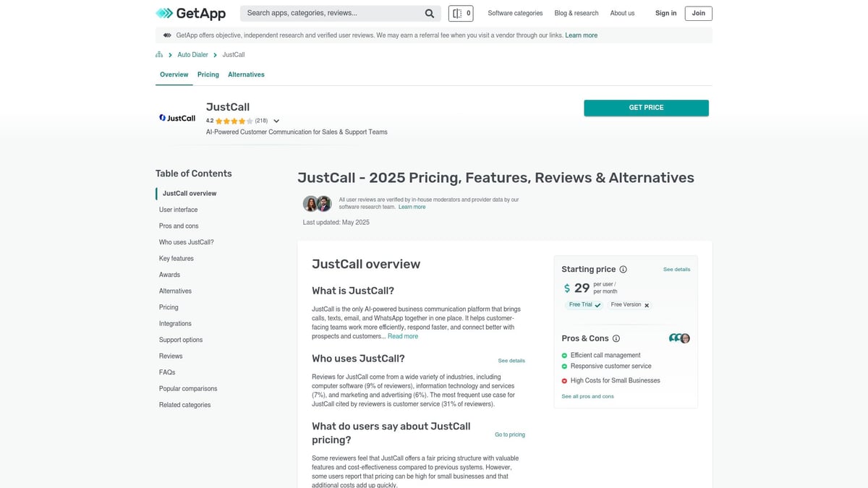Screen dimensions: 868x488
Task: Click the breadcrumb home hierarchy icon
Action: (x=159, y=55)
